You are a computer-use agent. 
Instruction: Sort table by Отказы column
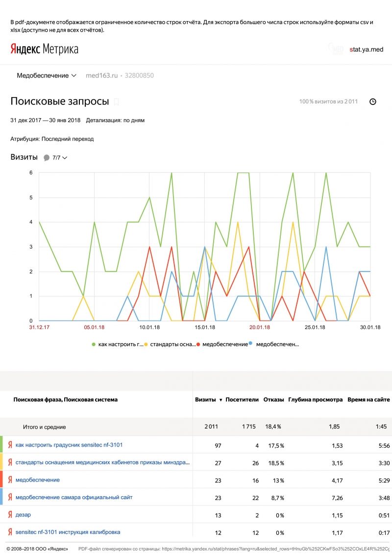[273, 400]
